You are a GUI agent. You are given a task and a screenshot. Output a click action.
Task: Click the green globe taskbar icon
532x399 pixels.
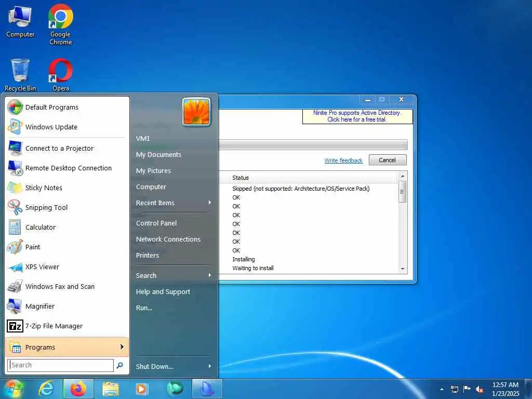point(175,389)
